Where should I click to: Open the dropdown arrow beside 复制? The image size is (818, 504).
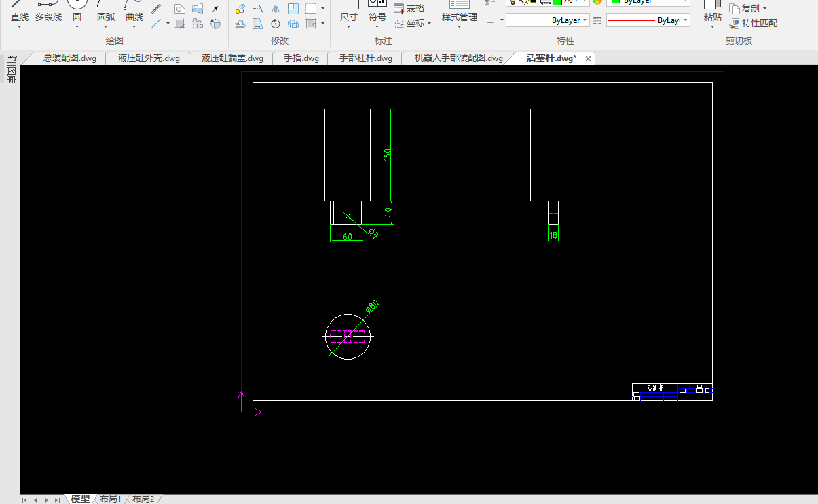764,9
